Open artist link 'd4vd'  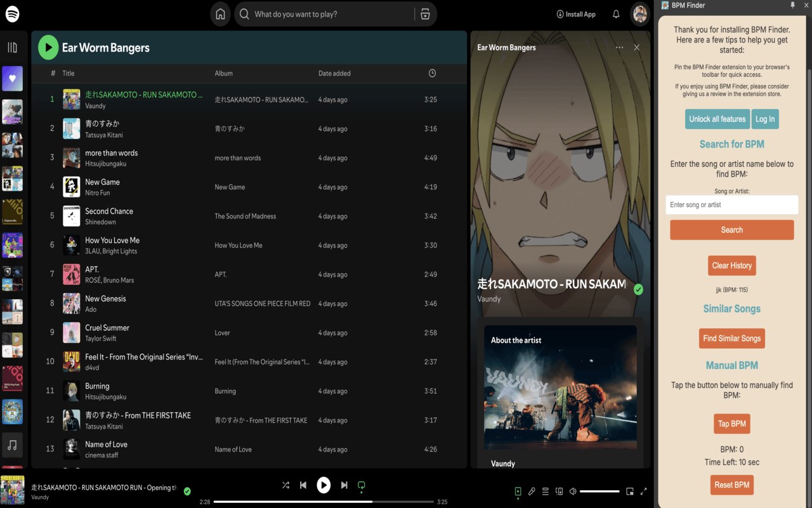coord(93,368)
